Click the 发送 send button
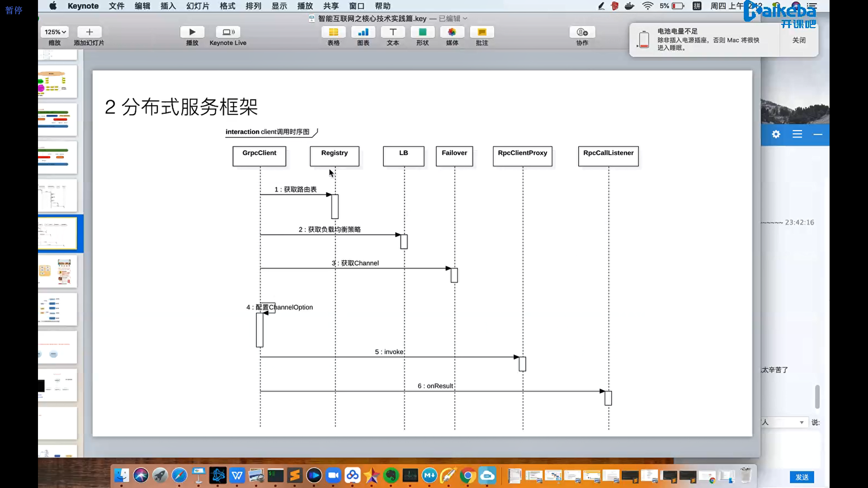 tap(802, 477)
